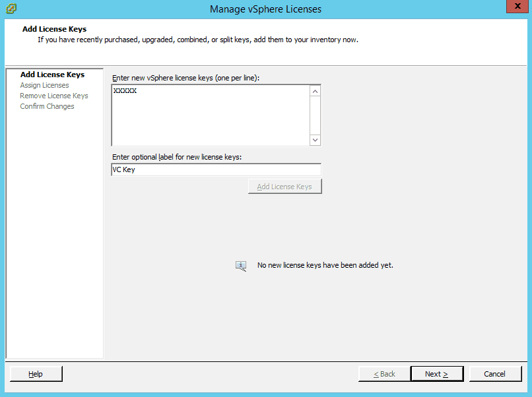Click the bold 'Add License Keys' page heading

tap(54, 29)
